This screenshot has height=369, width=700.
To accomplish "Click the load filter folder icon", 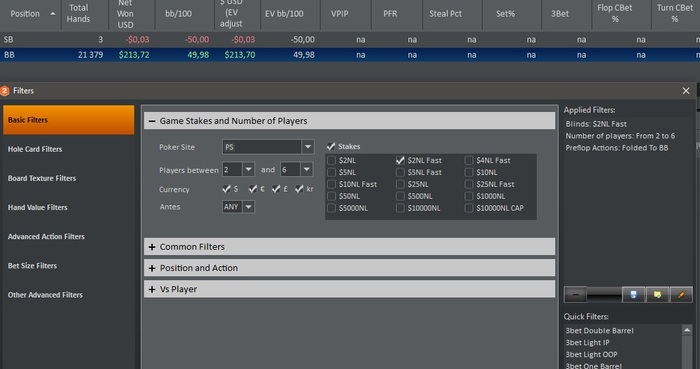I will (x=657, y=294).
